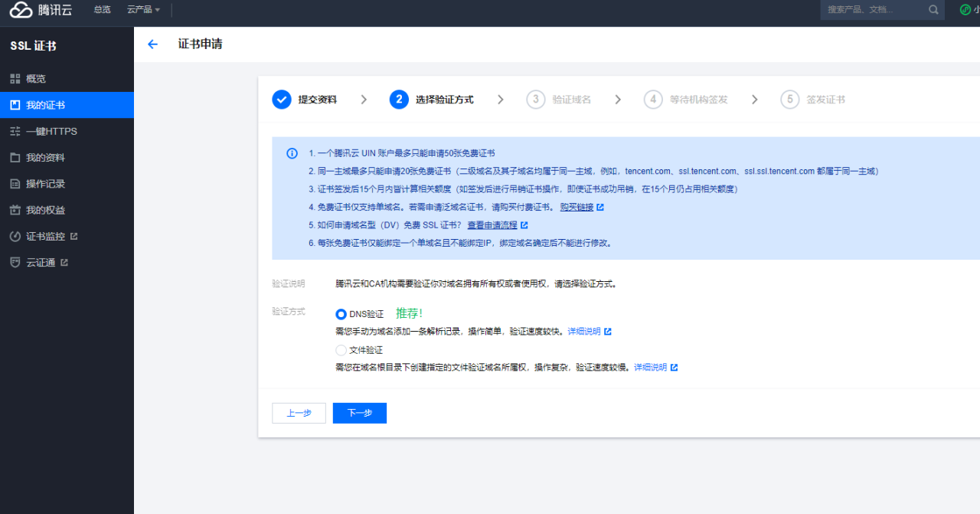This screenshot has height=514, width=980.
Task: Click the 下一步 button
Action: tap(359, 413)
